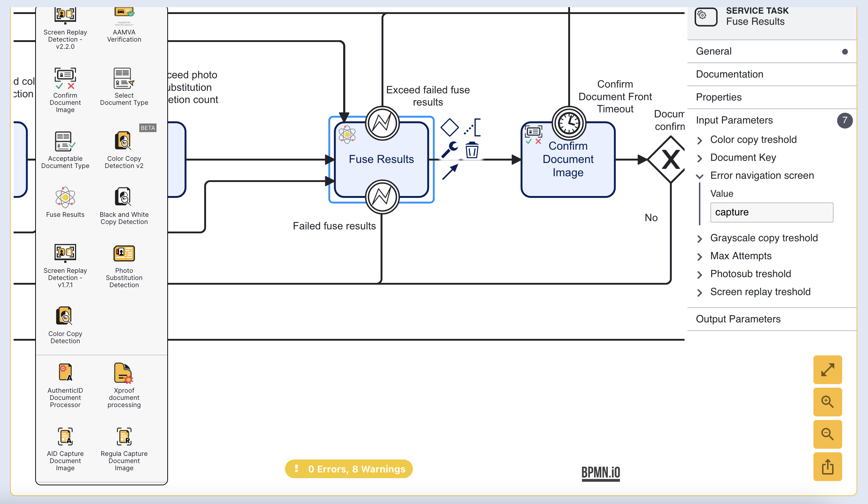This screenshot has height=504, width=868.
Task: Append gateway using diamond icon
Action: 449,127
